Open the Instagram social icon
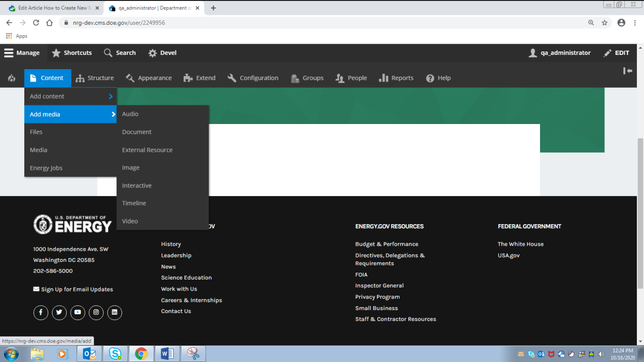Viewport: 644px width, 362px height. [96, 312]
